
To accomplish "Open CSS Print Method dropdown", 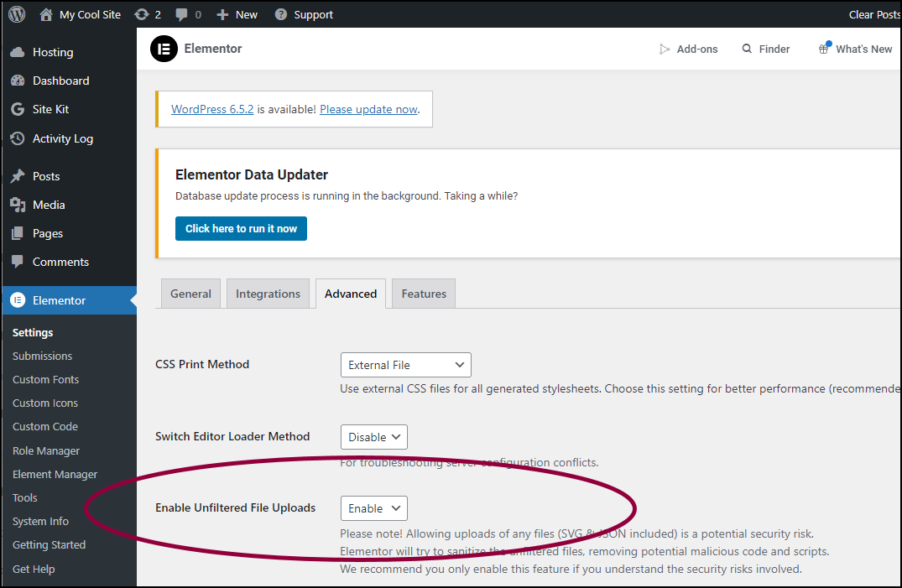I will [405, 365].
